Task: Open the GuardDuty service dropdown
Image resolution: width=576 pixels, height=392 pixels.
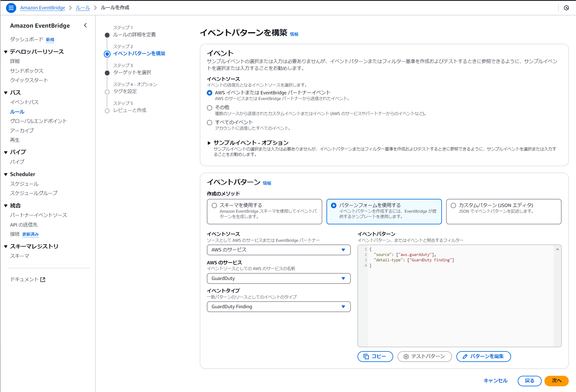Action: (x=279, y=278)
